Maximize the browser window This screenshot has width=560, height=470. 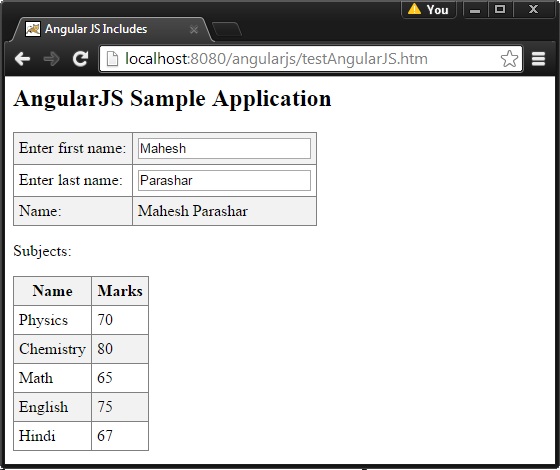pyautogui.click(x=500, y=9)
